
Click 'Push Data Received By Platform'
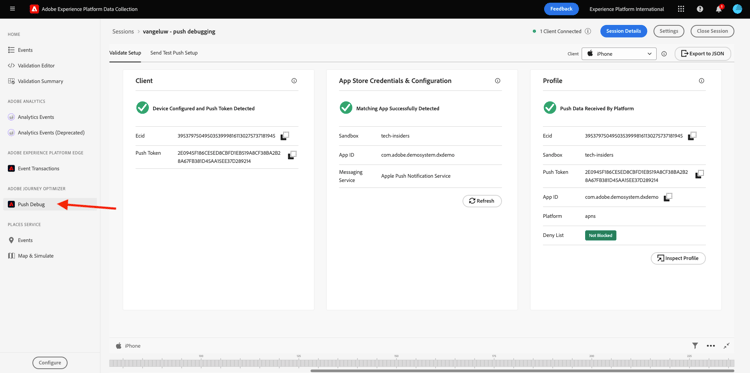click(597, 109)
